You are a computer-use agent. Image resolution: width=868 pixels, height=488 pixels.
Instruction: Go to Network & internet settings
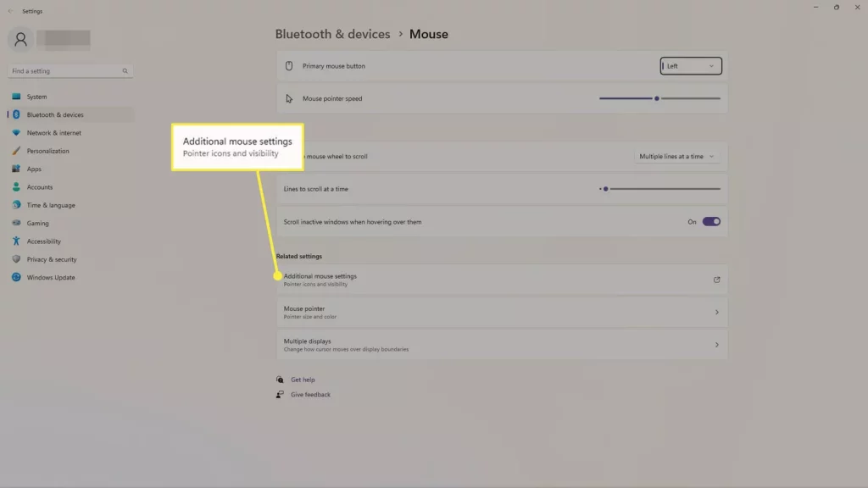click(70, 133)
